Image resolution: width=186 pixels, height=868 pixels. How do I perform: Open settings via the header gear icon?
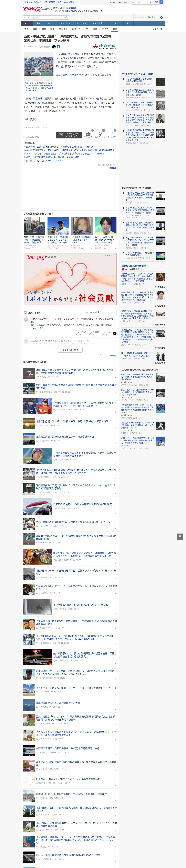click(x=161, y=18)
